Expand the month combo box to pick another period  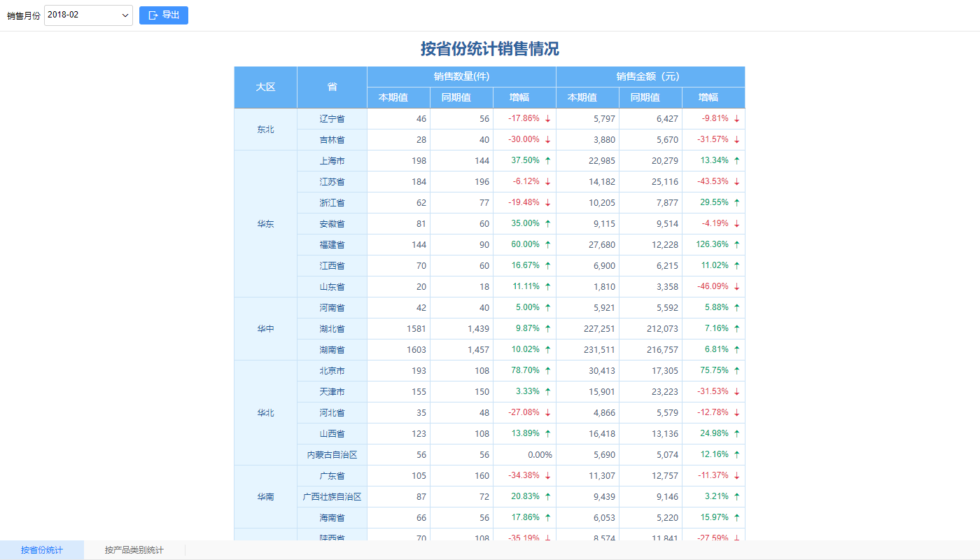coord(88,15)
